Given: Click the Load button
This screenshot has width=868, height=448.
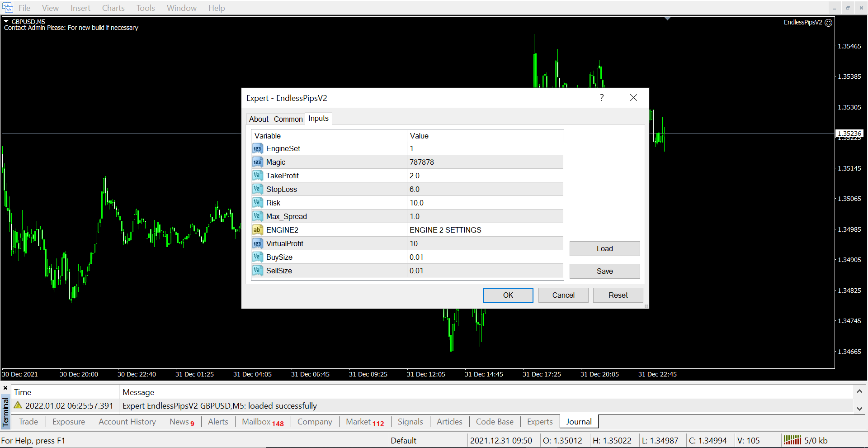Looking at the screenshot, I should pyautogui.click(x=604, y=248).
